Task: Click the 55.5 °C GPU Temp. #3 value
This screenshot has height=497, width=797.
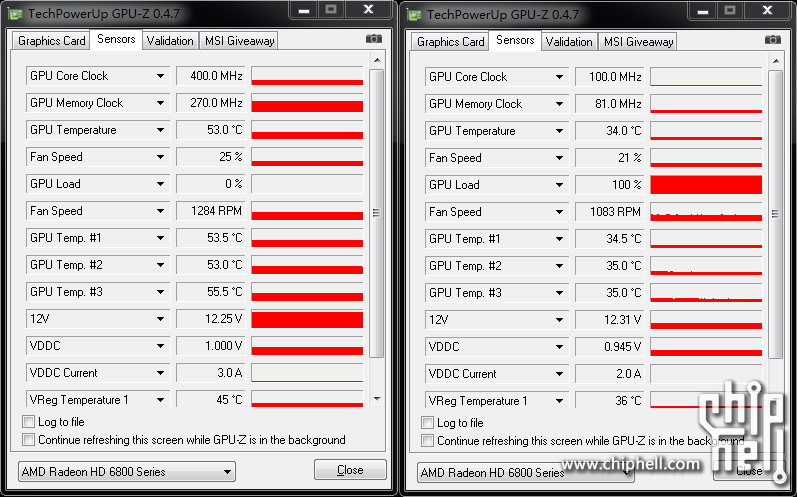Action: pyautogui.click(x=210, y=292)
